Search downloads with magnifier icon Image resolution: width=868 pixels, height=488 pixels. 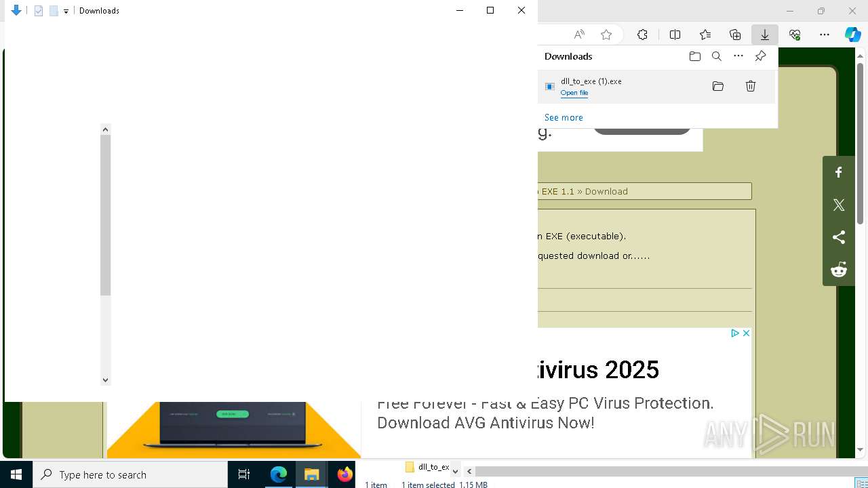tap(716, 56)
